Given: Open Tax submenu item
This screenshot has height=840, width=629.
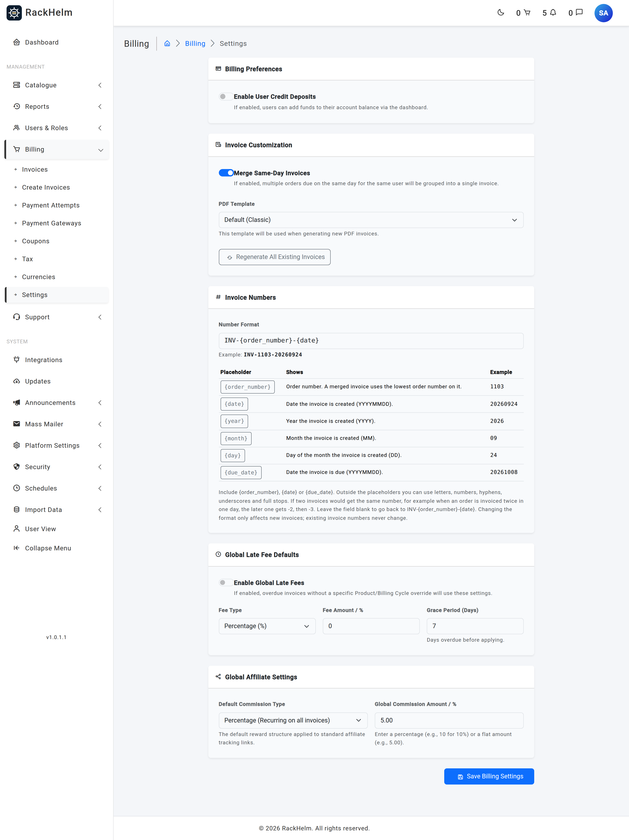Looking at the screenshot, I should click(57, 259).
